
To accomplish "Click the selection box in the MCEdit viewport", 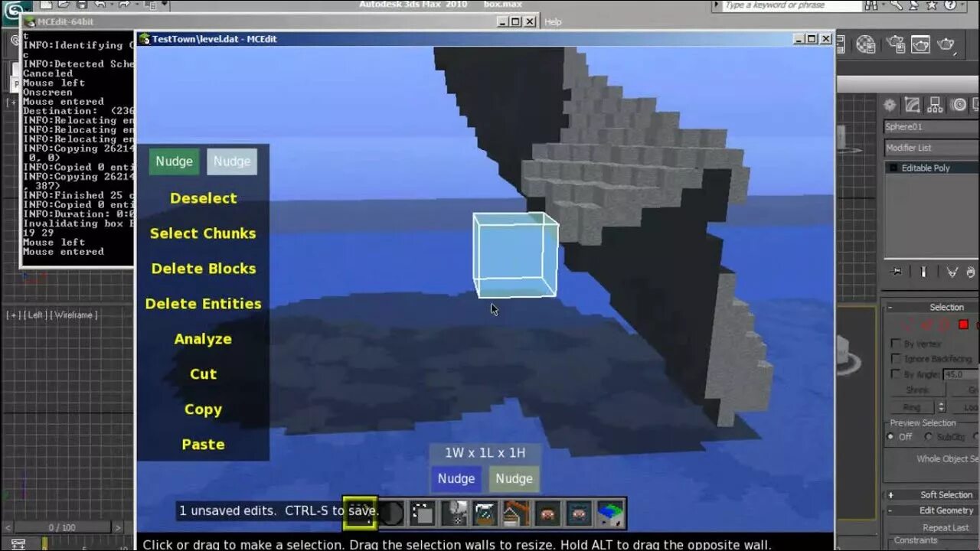I will coord(515,256).
